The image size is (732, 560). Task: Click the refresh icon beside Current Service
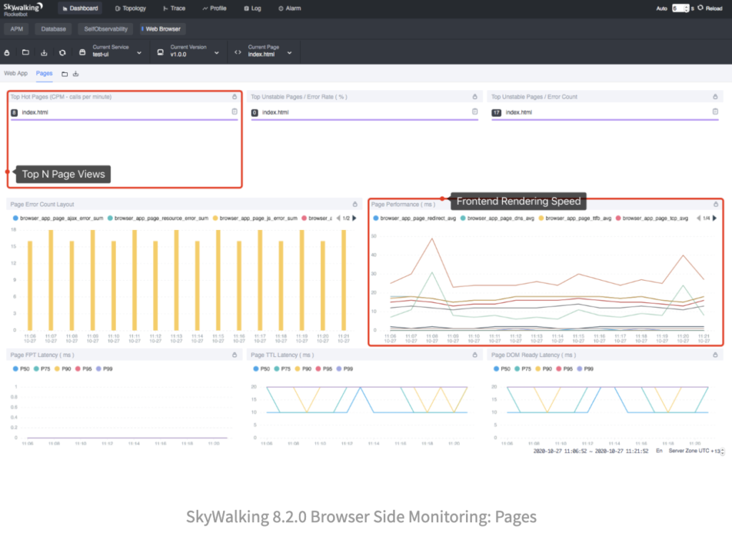pyautogui.click(x=62, y=52)
